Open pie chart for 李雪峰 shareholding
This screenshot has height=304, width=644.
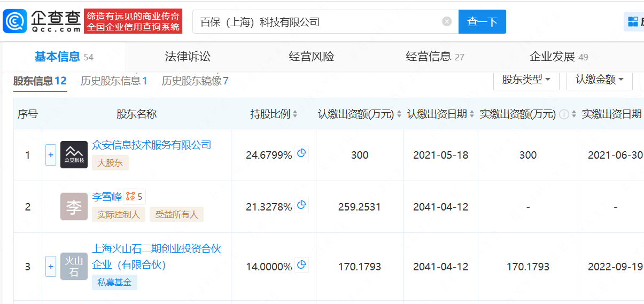(x=301, y=206)
